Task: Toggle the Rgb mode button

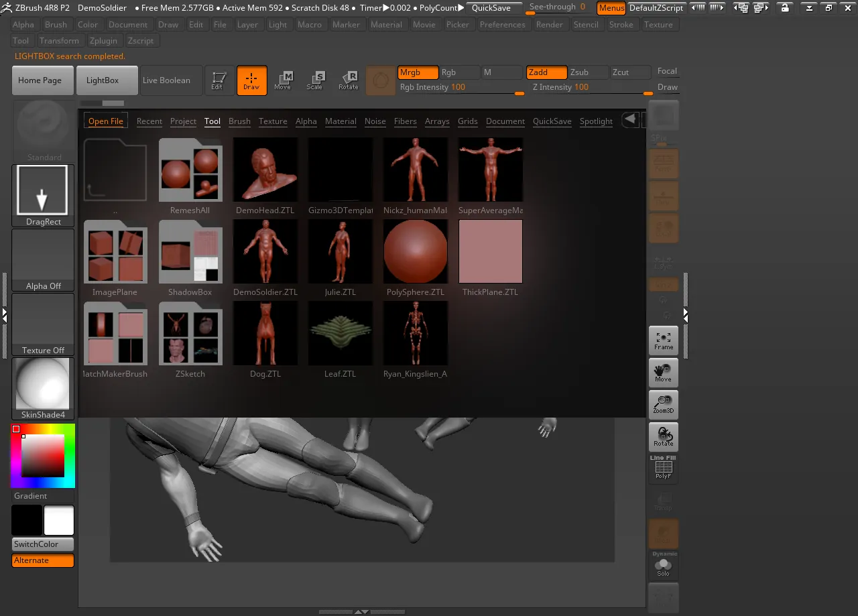Action: point(459,72)
